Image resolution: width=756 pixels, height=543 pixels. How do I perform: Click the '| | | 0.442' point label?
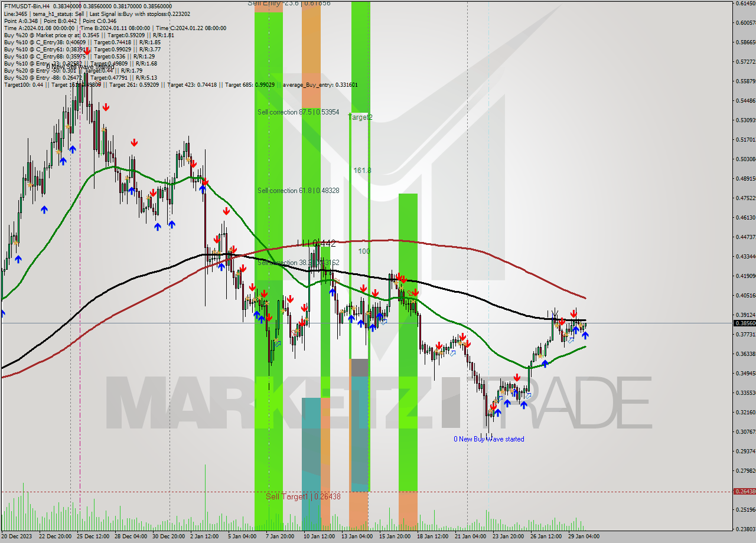[x=317, y=243]
